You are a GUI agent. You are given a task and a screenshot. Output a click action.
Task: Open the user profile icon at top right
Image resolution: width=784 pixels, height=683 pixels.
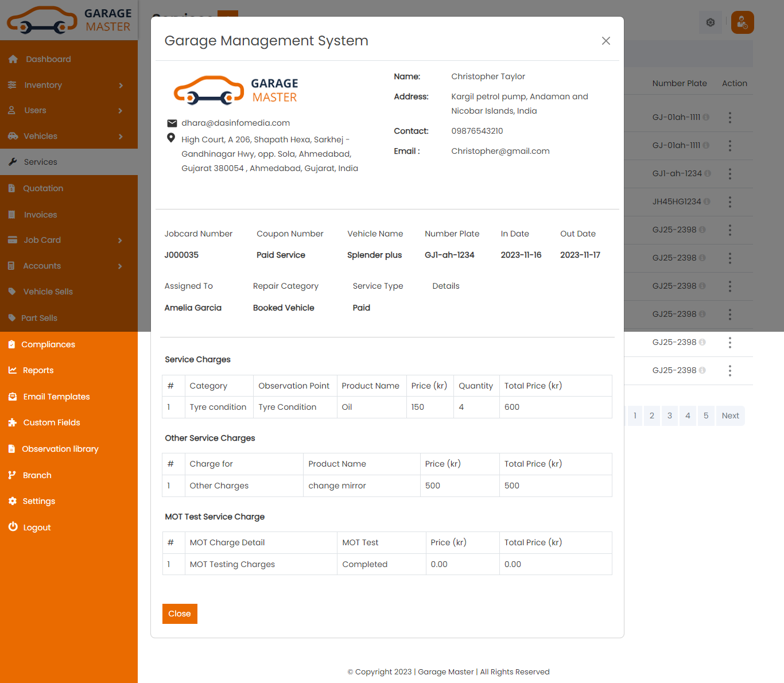pyautogui.click(x=742, y=22)
